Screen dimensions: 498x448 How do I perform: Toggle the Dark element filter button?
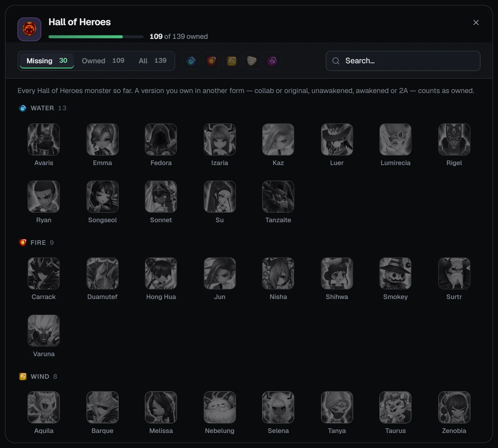(x=272, y=61)
